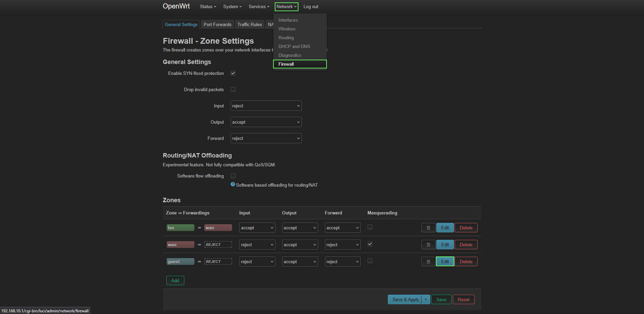Open the wan zone Output dropdown
The image size is (644, 314).
click(300, 245)
